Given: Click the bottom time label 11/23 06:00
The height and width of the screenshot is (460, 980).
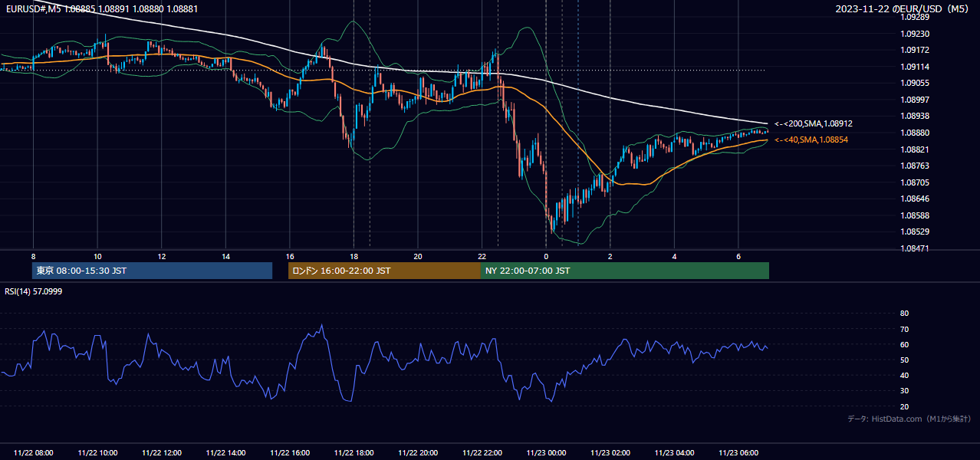Looking at the screenshot, I should point(738,453).
